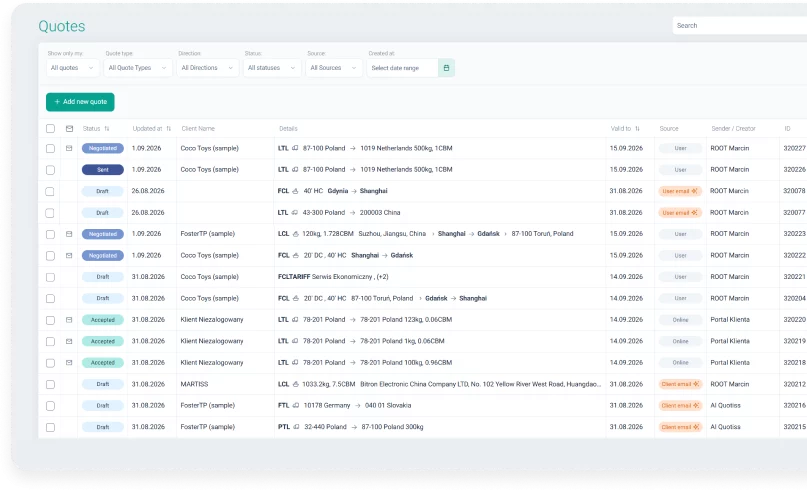Viewport: 807px width, 490px height.
Task: Click 'MARTISS' client name cell
Action: (195, 384)
